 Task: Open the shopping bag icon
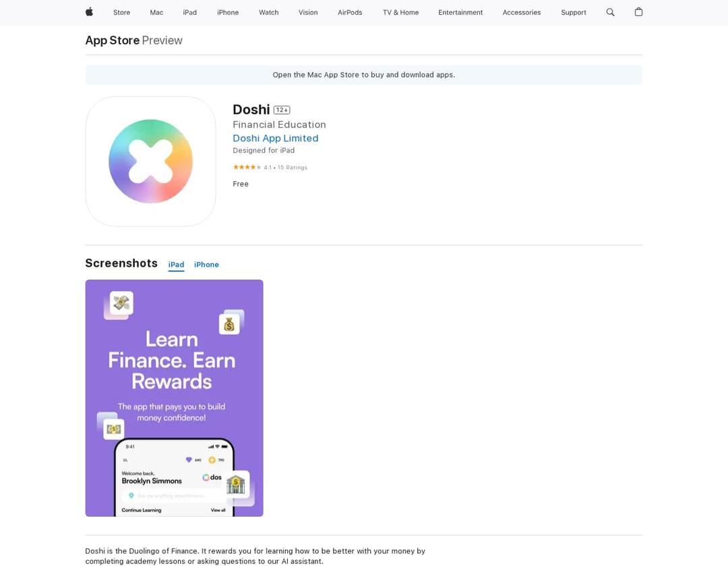pos(638,12)
